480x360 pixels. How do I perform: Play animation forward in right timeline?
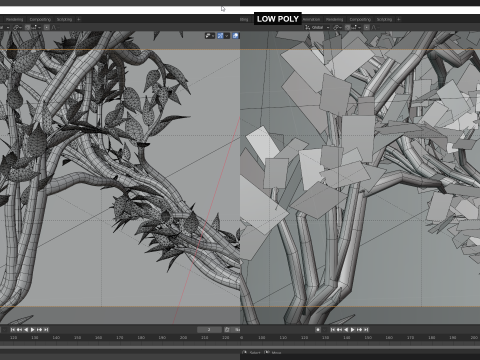[353, 330]
